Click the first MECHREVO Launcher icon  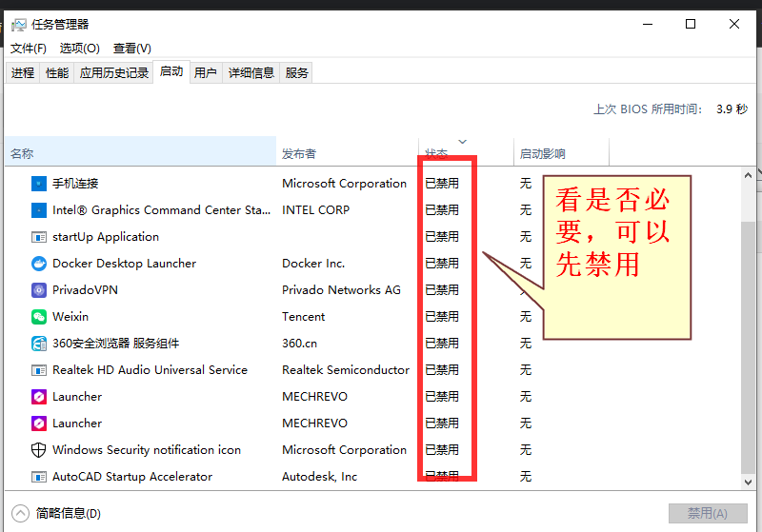[x=39, y=397]
